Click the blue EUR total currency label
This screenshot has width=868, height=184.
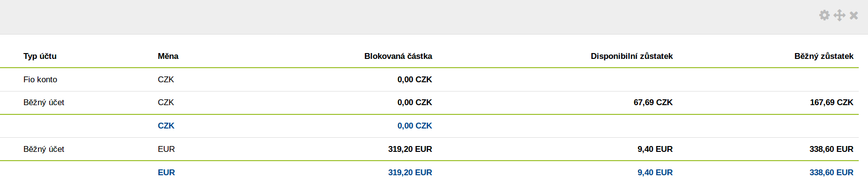pyautogui.click(x=166, y=172)
